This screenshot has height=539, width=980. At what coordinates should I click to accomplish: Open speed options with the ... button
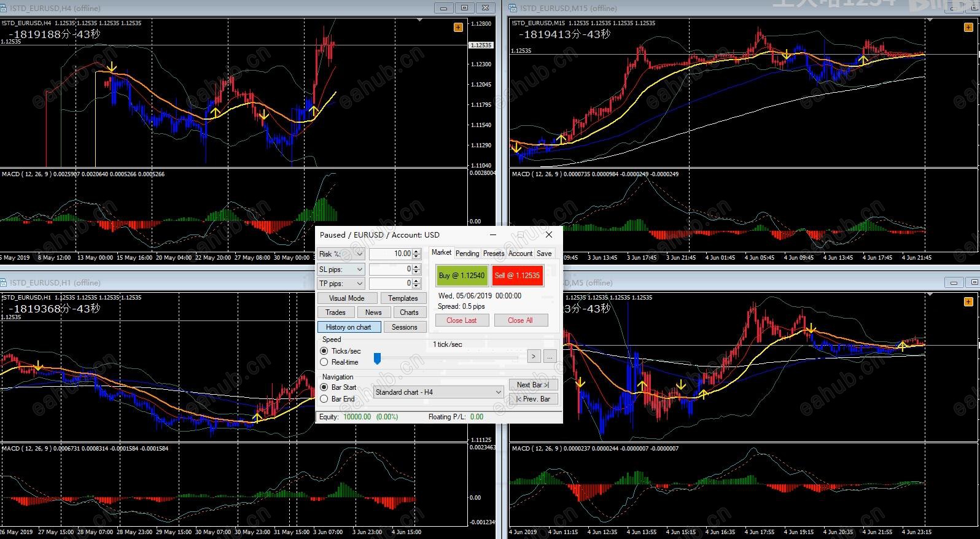(550, 356)
